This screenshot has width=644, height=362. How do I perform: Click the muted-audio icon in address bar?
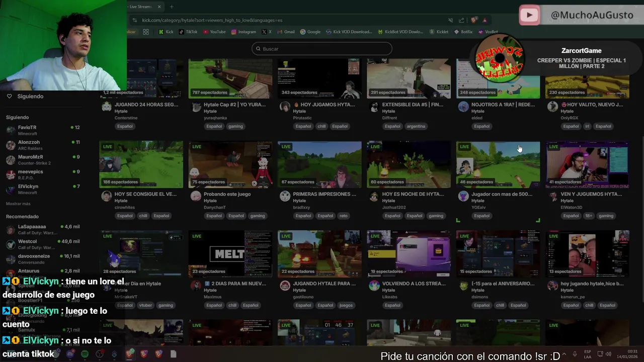[x=450, y=20]
